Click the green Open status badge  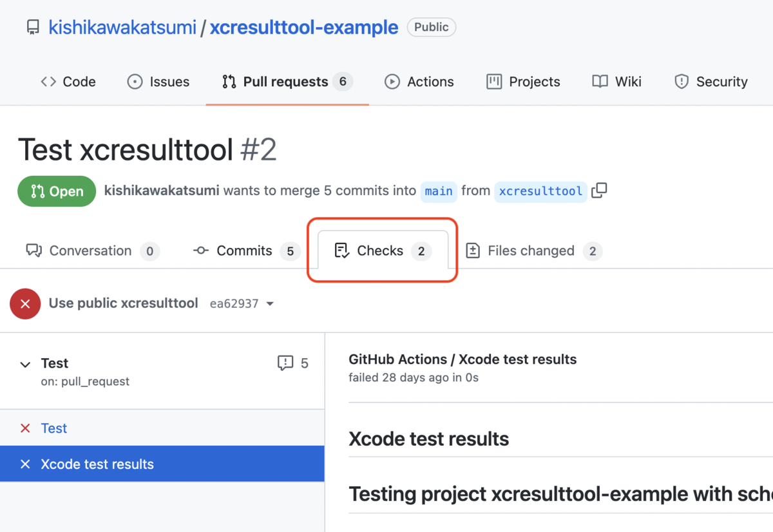point(57,191)
